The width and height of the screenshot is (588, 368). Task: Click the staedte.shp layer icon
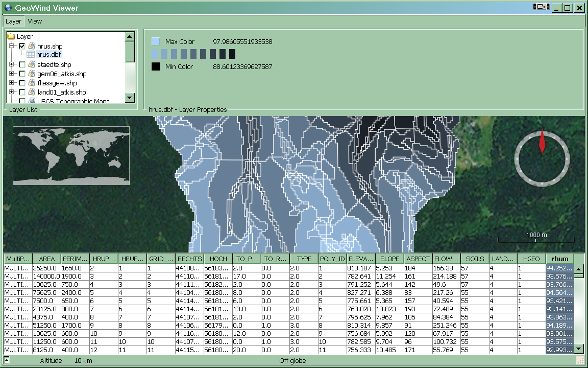pos(31,64)
